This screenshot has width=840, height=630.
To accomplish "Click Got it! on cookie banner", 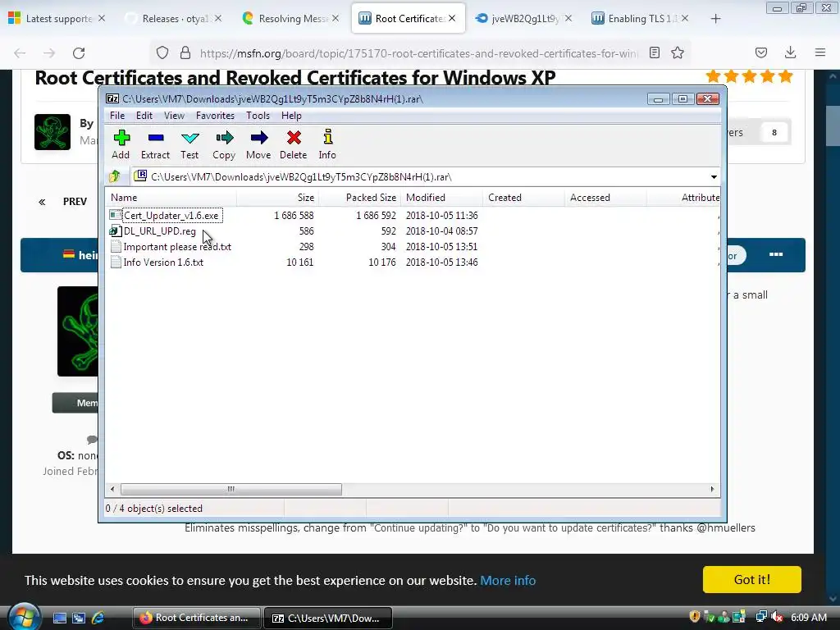I will click(752, 580).
